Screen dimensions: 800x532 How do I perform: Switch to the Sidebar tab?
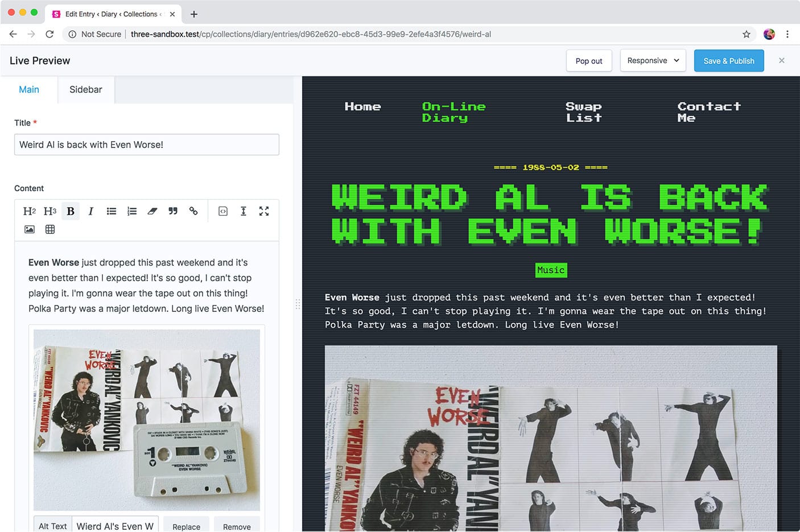tap(86, 90)
